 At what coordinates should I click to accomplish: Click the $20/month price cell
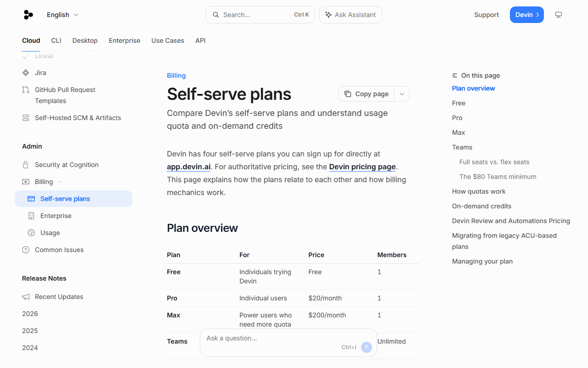325,298
